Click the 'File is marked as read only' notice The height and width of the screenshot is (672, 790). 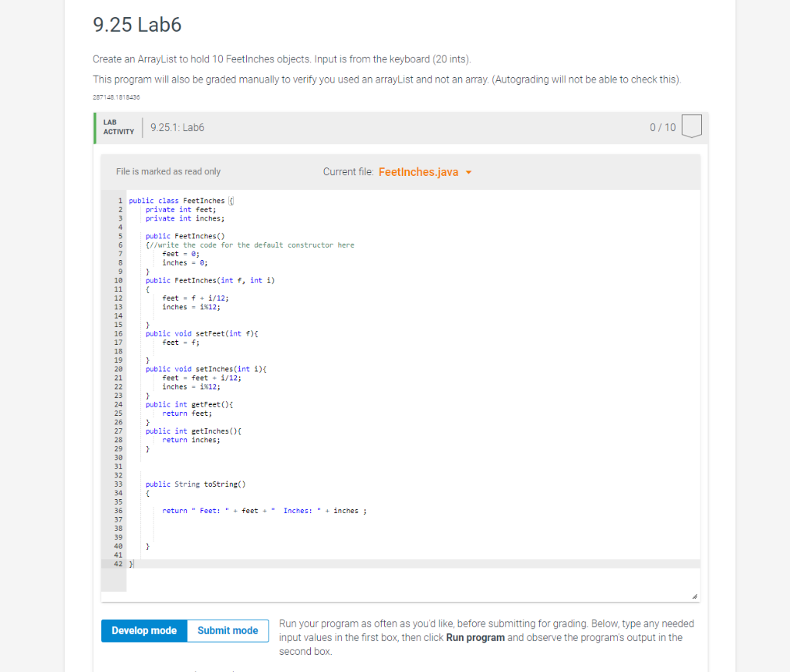[x=168, y=171]
